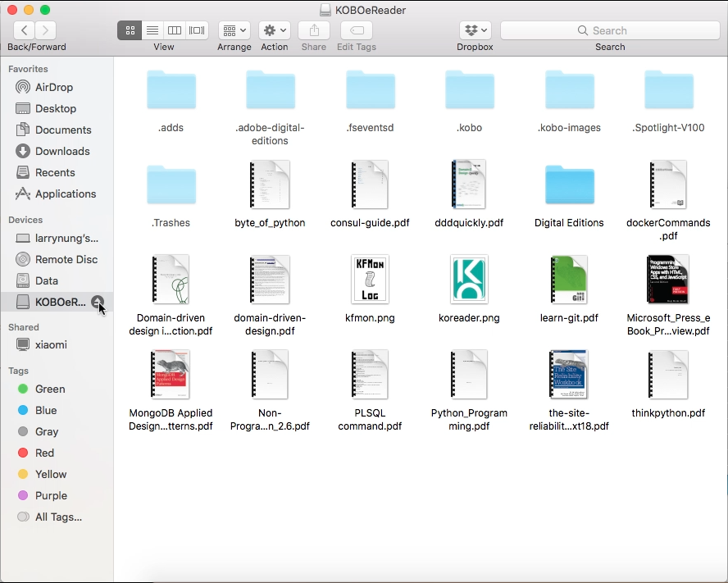Select the dockerCommands.pdf file
Screen dimensions: 728x583
[669, 184]
